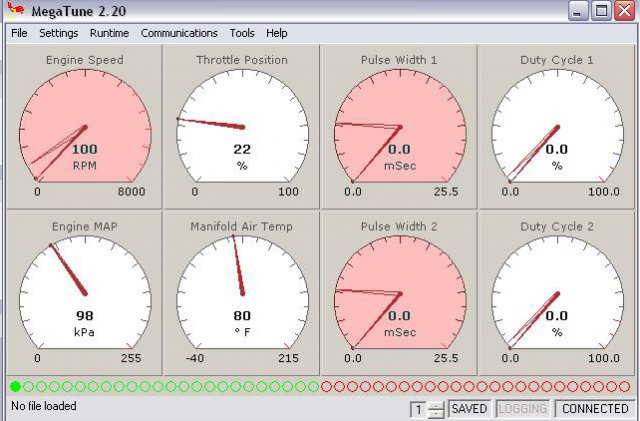Click the LOGGING status indicator
The height and width of the screenshot is (421, 640).
pos(522,409)
